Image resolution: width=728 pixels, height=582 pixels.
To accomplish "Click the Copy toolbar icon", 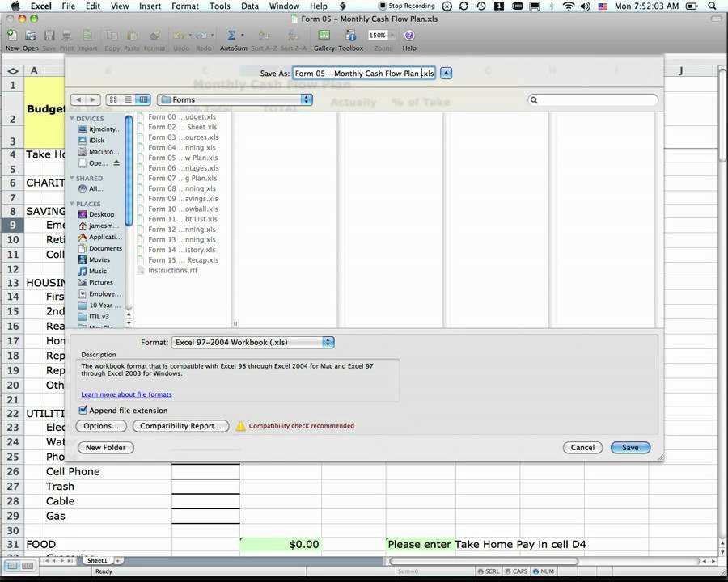I will [x=112, y=36].
